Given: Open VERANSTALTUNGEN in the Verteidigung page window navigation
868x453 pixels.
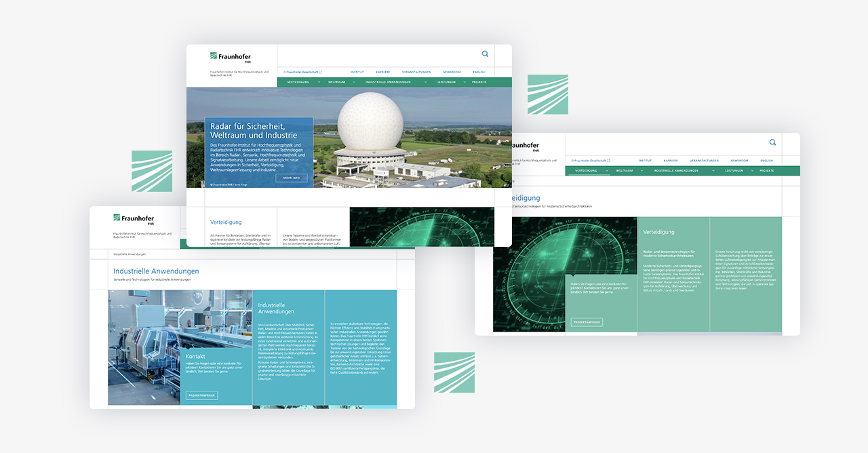Looking at the screenshot, I should tap(704, 161).
